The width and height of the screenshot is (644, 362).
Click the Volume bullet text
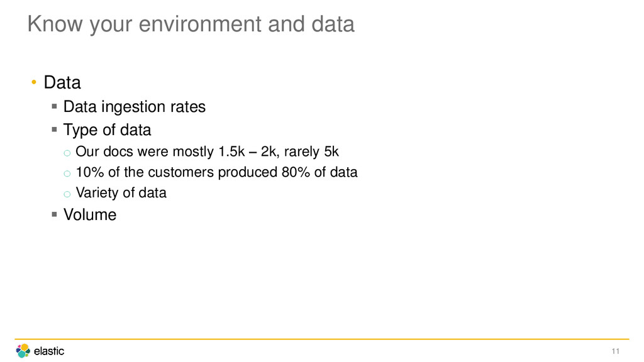click(x=90, y=215)
